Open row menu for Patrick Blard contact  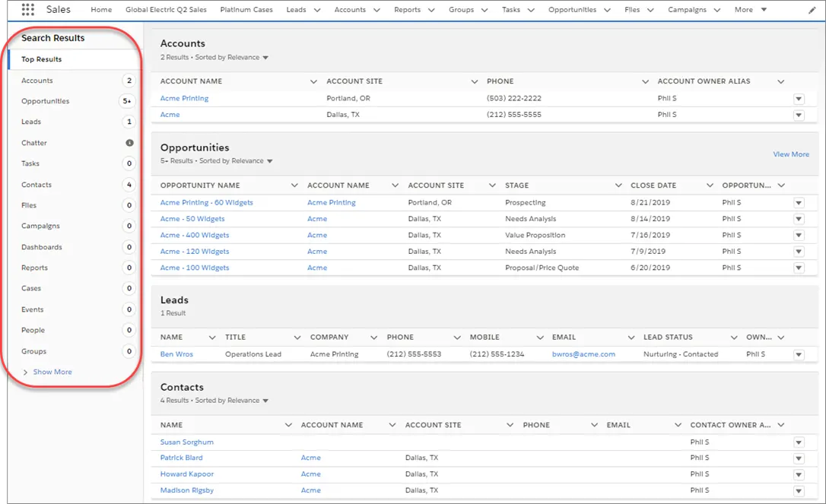point(799,458)
